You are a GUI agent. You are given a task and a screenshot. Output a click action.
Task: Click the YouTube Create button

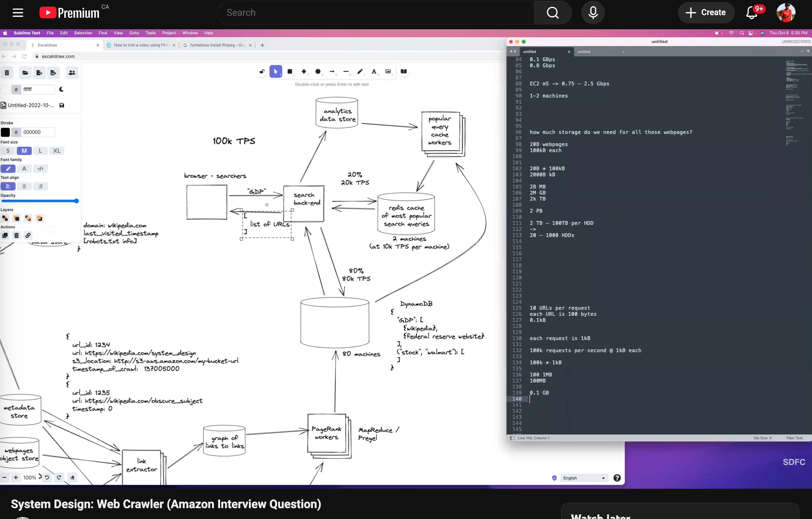(x=706, y=12)
